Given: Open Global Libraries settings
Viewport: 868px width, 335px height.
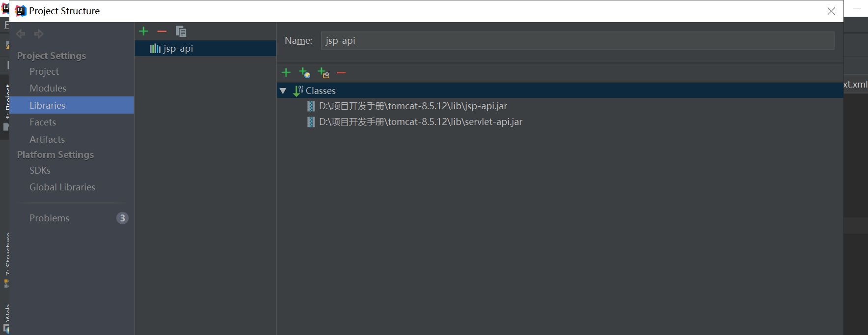Looking at the screenshot, I should (x=62, y=187).
